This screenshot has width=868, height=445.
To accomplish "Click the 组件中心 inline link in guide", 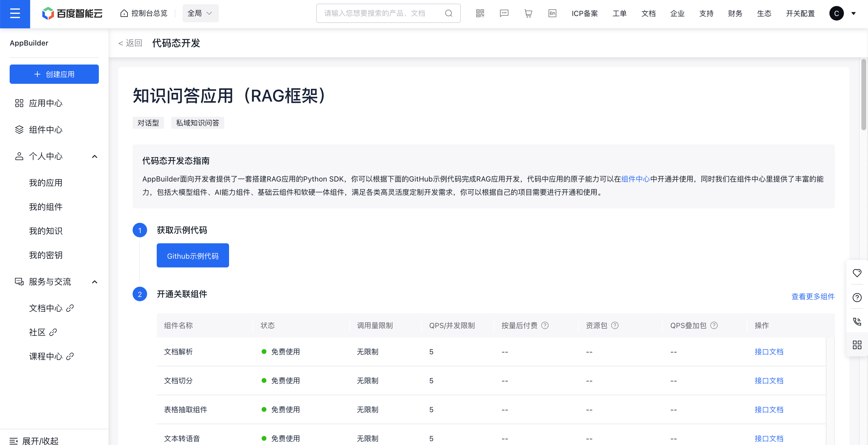I will pos(636,179).
